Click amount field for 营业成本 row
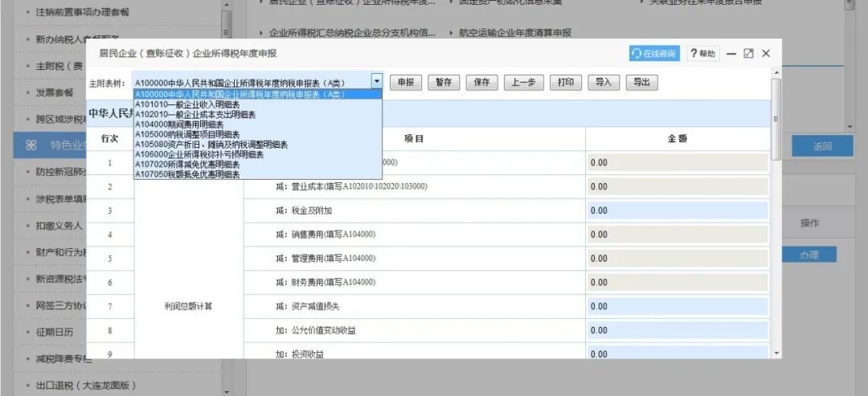The width and height of the screenshot is (868, 396). pos(678,186)
